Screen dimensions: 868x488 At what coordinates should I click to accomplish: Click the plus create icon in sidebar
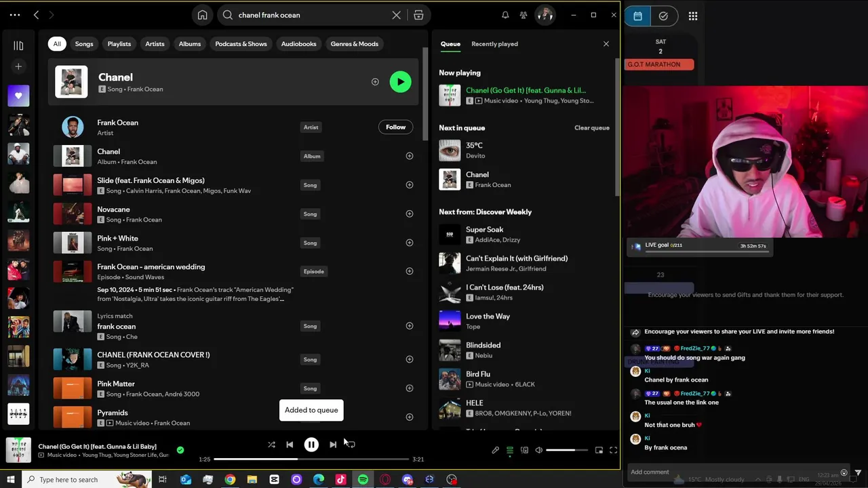(18, 66)
